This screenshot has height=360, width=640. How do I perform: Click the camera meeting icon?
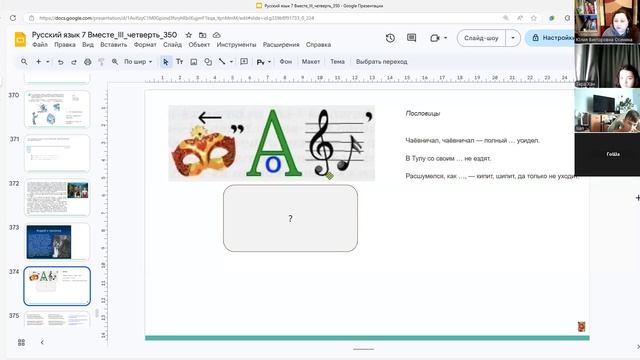point(435,38)
